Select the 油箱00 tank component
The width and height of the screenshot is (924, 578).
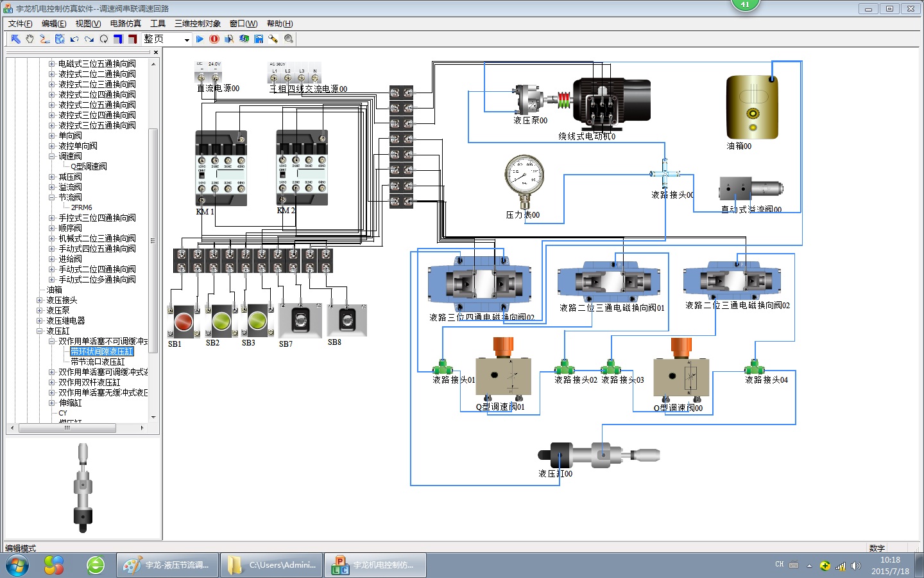(753, 107)
